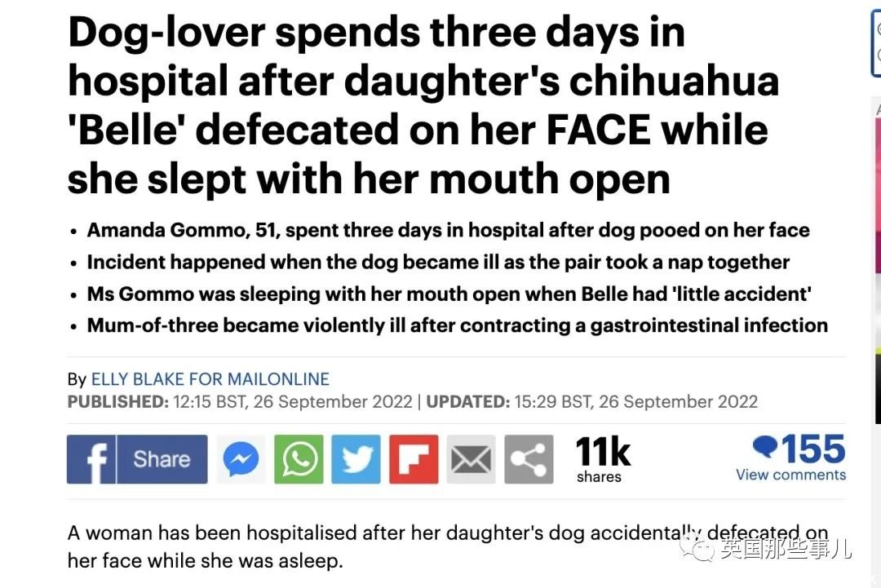The width and height of the screenshot is (881, 588).
Task: Share article on WhatsApp
Action: click(299, 459)
